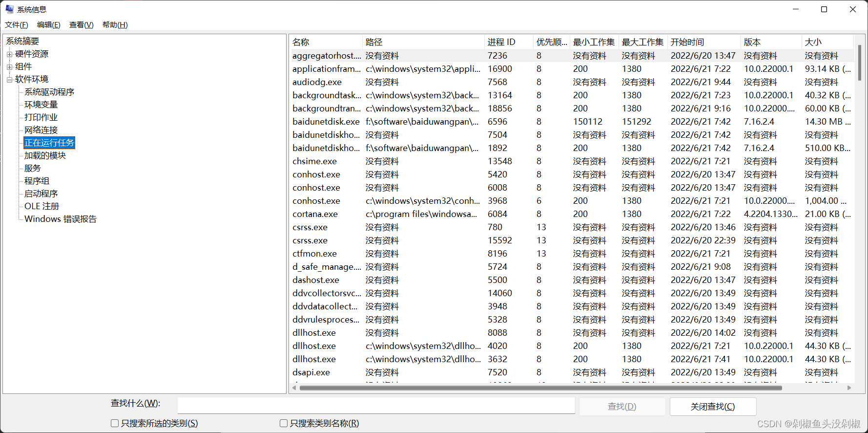This screenshot has height=433, width=868.
Task: Click the horizontal scrollbar left arrow
Action: [294, 388]
